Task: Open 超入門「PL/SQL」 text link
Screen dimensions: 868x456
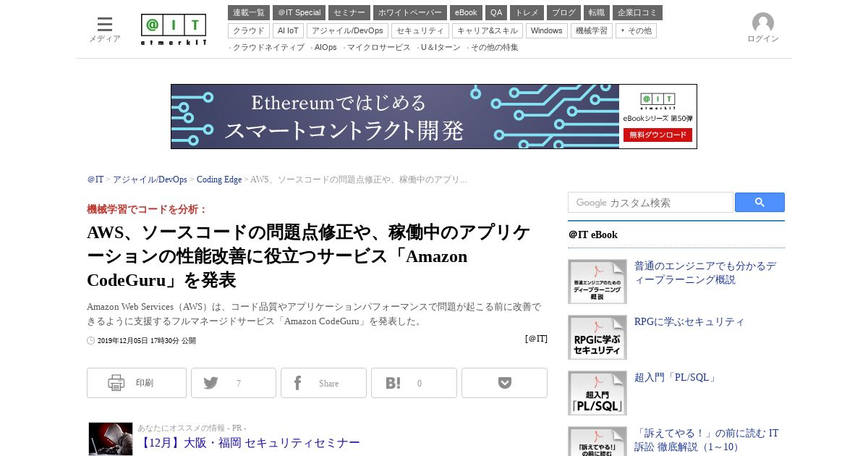Action: (676, 377)
